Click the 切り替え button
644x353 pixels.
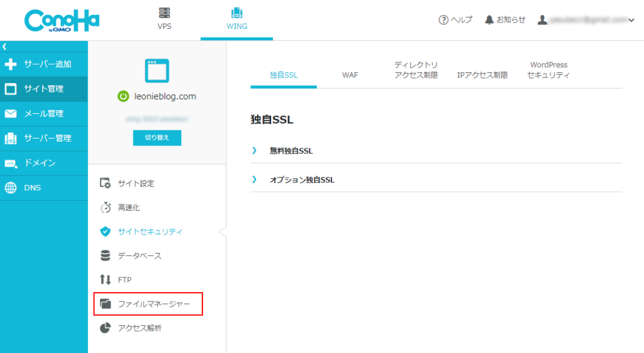click(157, 138)
